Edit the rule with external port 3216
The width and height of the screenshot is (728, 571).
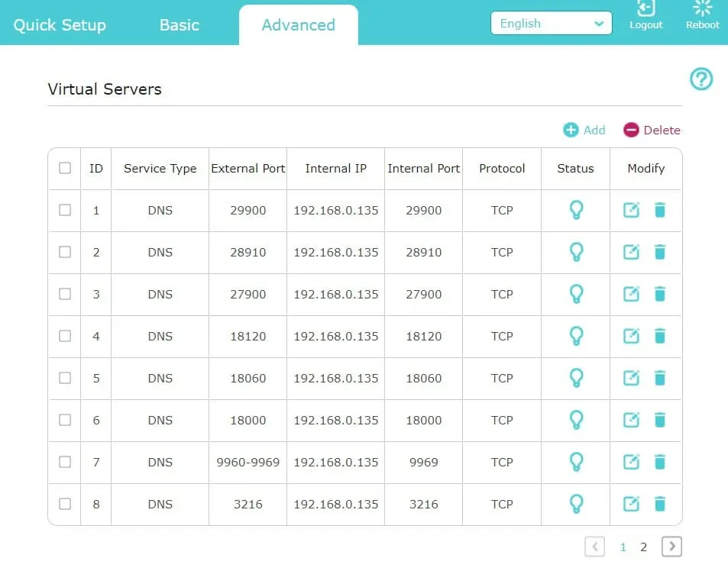pos(631,504)
